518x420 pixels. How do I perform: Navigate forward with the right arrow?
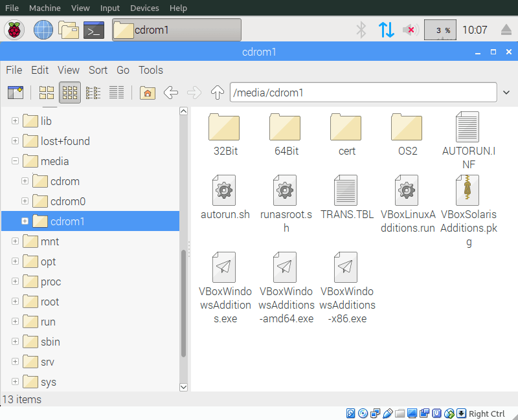[x=194, y=93]
